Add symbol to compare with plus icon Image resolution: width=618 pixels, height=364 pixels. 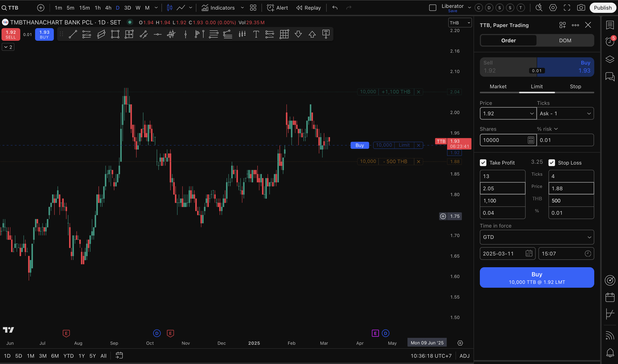[x=41, y=8]
